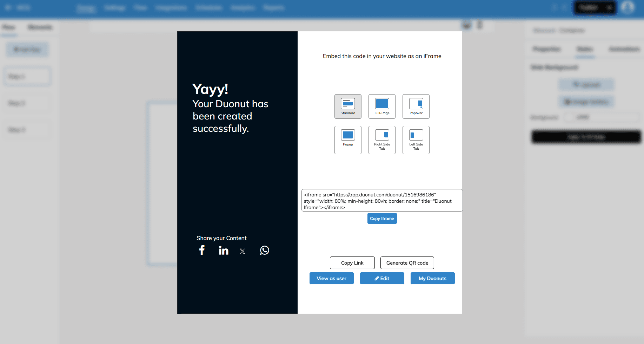Click the Edit button with pencil
644x344 pixels.
point(382,278)
